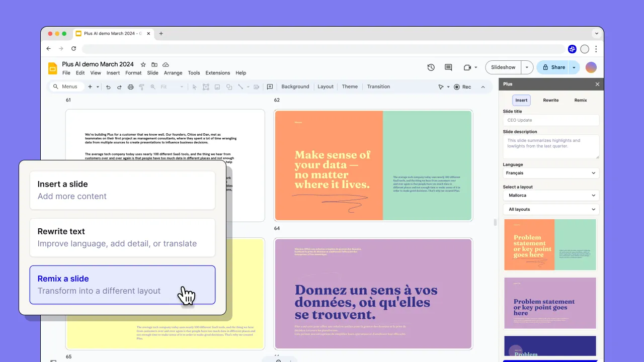Image resolution: width=644 pixels, height=362 pixels.
Task: Click the move to folder icon
Action: pyautogui.click(x=154, y=64)
